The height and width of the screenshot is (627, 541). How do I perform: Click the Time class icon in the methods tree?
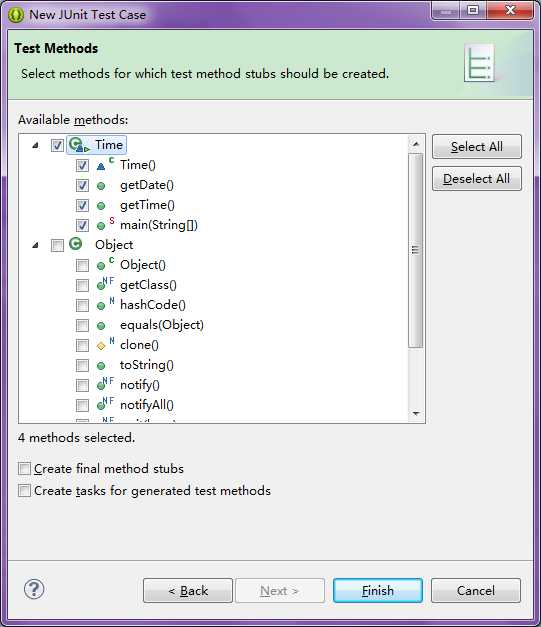[79, 145]
